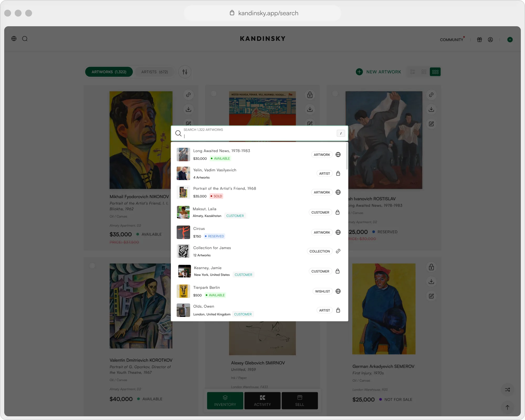
Task: Open Circus artwork thumbnail result
Action: 183,232
